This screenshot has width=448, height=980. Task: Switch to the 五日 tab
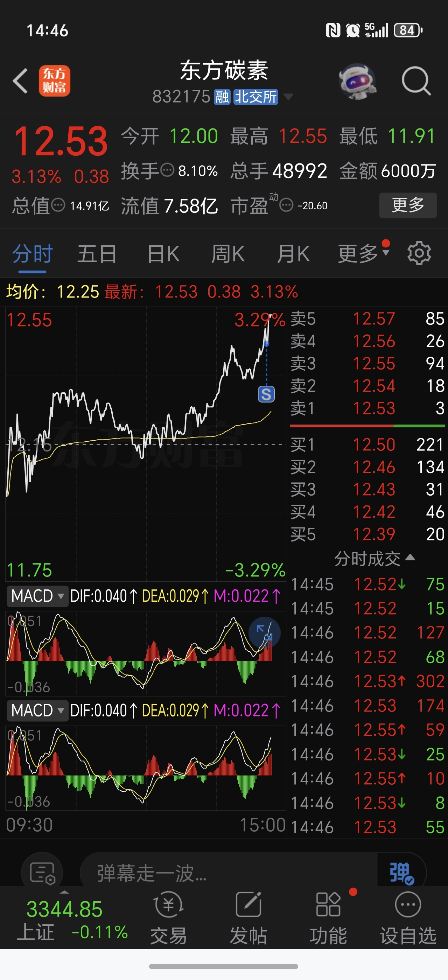(x=97, y=254)
